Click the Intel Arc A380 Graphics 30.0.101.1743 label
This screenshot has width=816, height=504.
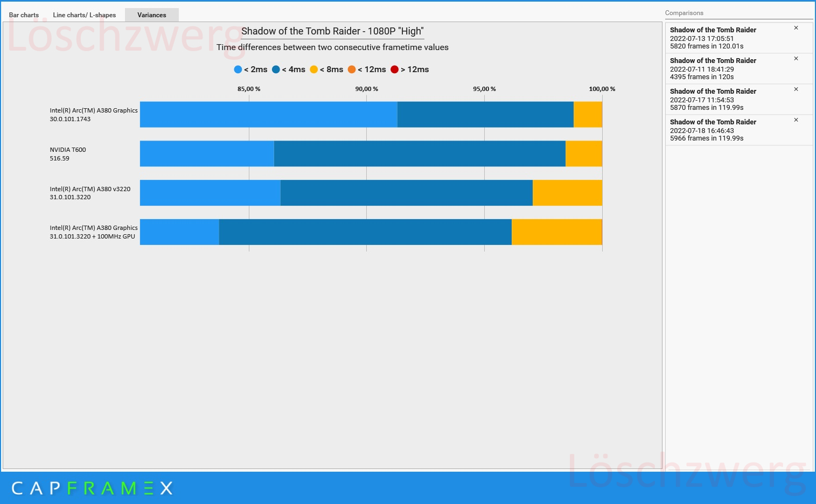[x=94, y=115]
